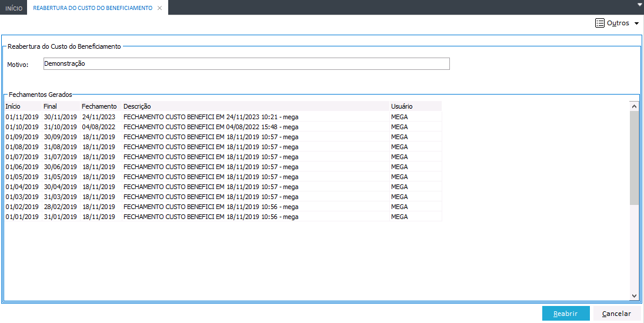Image resolution: width=644 pixels, height=323 pixels.
Task: Click the Final date 30/11/2019
Action: 61,117
